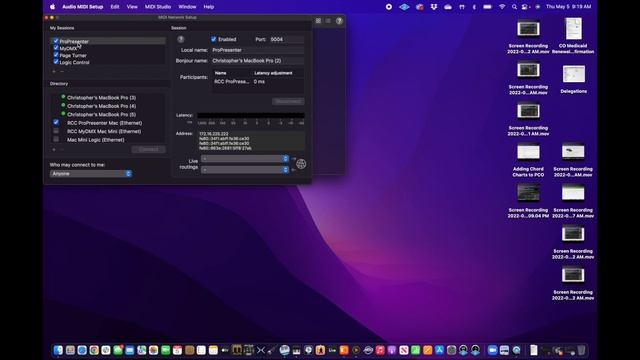Add a directory entry with the plus button under Directory
Screen dimensions: 640x360
[x=54, y=149]
